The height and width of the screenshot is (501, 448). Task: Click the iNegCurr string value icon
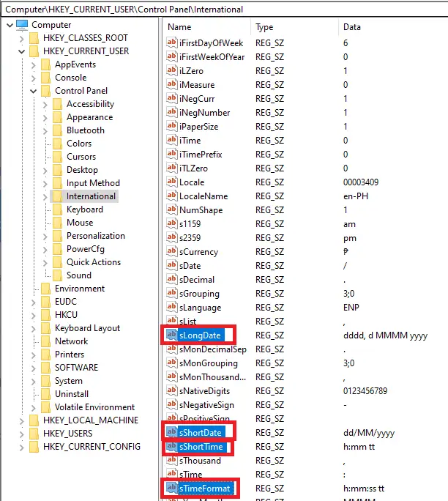click(171, 98)
